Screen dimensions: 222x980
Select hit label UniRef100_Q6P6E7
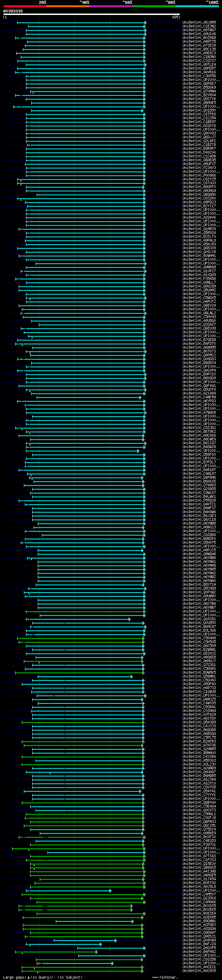click(x=199, y=83)
